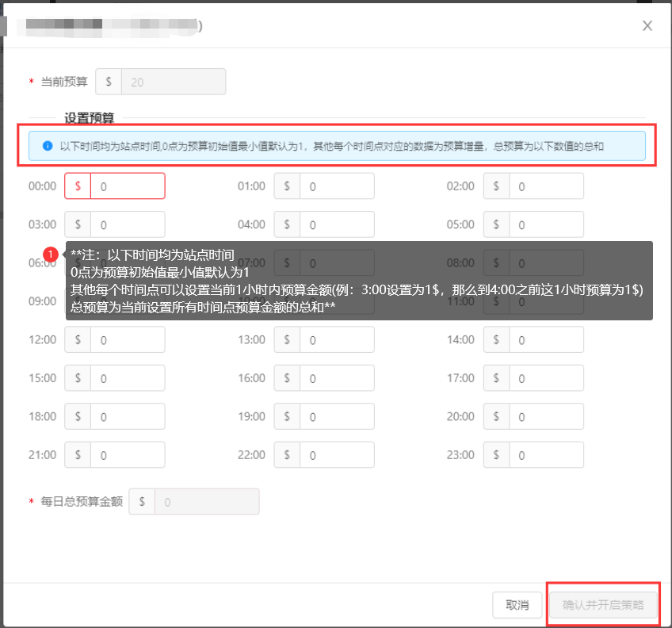The image size is (672, 628).
Task: Click the blue notice text about 站点时间
Action: tap(332, 146)
